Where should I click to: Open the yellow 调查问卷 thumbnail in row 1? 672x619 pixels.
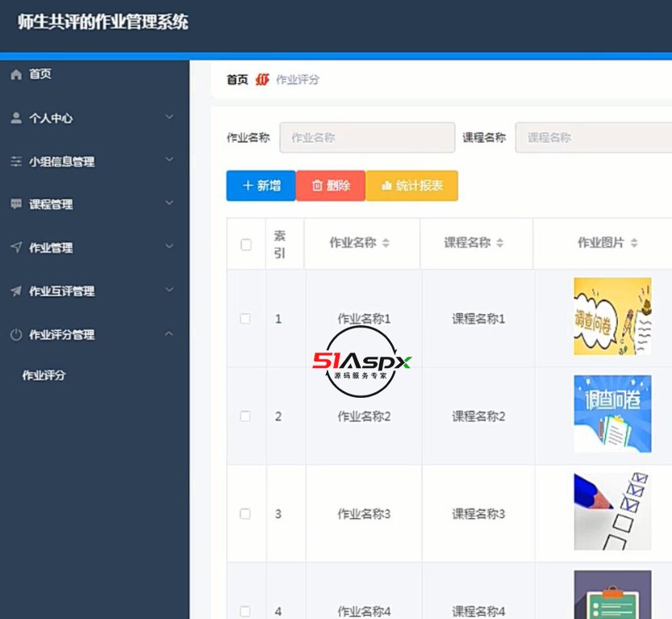612,316
